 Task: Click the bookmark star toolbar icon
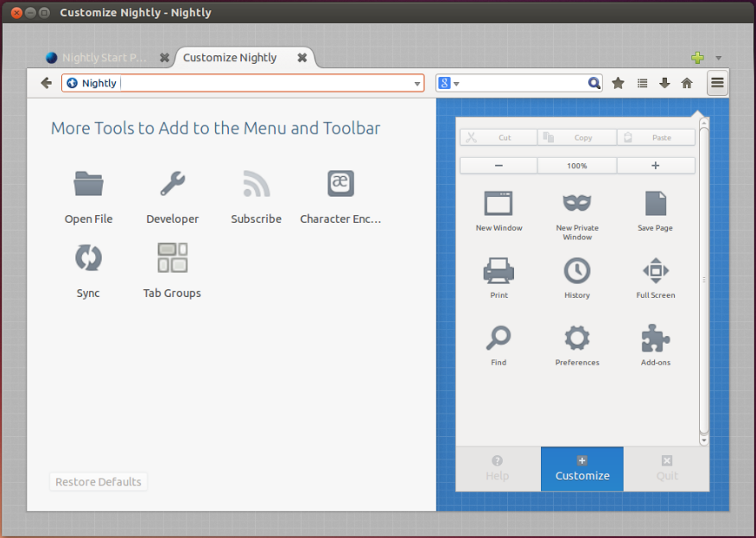pyautogui.click(x=619, y=83)
